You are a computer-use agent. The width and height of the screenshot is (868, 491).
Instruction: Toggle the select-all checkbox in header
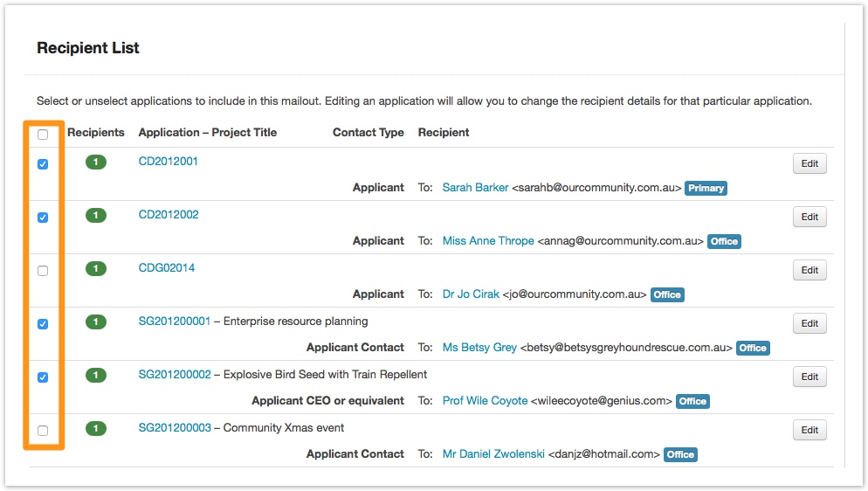(x=43, y=135)
